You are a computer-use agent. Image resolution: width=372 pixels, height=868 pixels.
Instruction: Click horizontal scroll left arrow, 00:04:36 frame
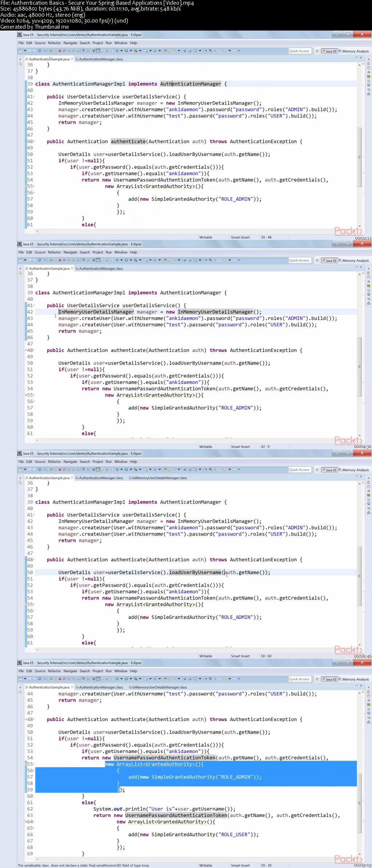(37, 440)
